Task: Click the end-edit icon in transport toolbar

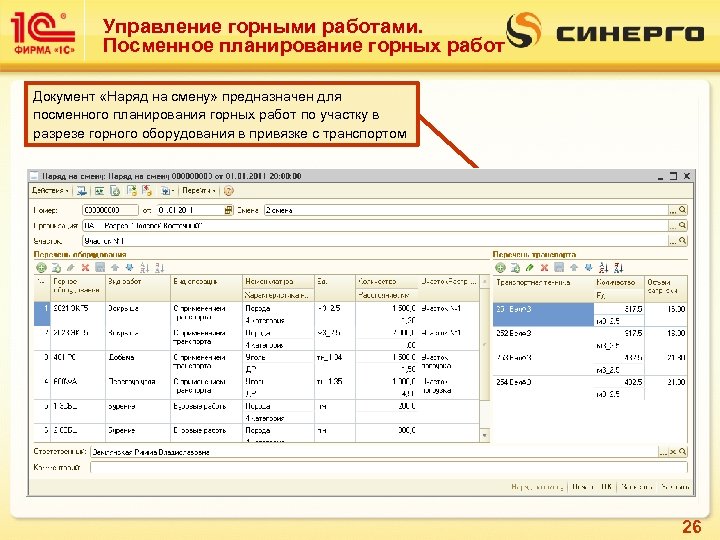Action: click(559, 268)
